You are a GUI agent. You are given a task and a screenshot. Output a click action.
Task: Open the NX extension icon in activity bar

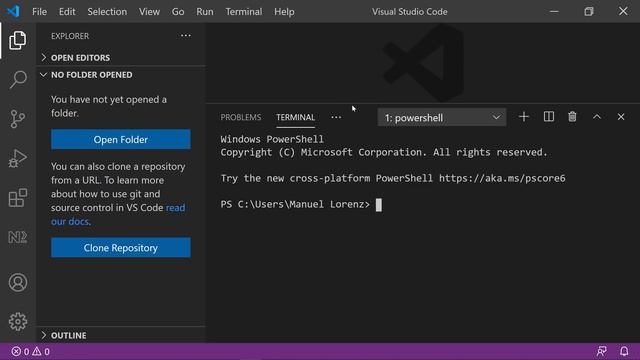tap(18, 237)
